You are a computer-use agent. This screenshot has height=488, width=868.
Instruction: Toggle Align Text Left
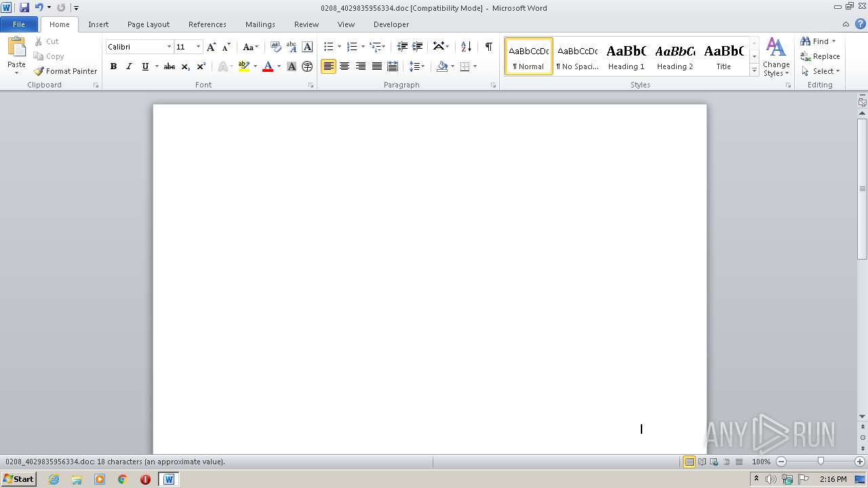coord(328,66)
